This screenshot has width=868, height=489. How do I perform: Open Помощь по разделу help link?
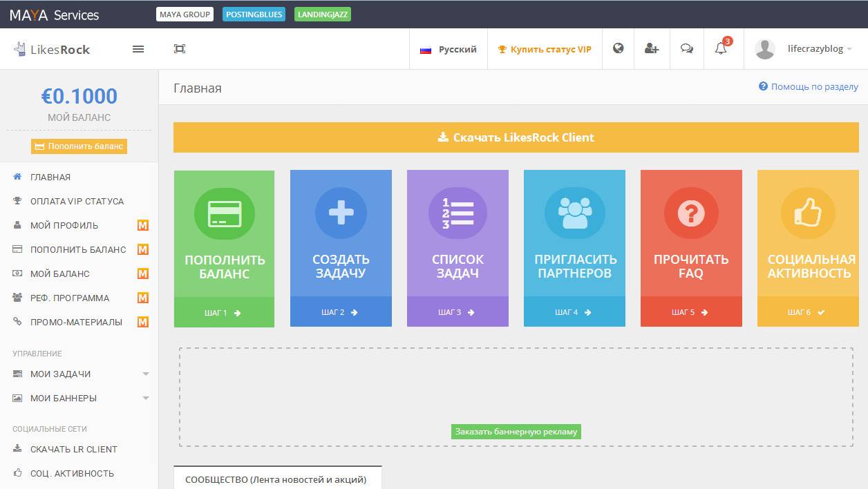808,87
